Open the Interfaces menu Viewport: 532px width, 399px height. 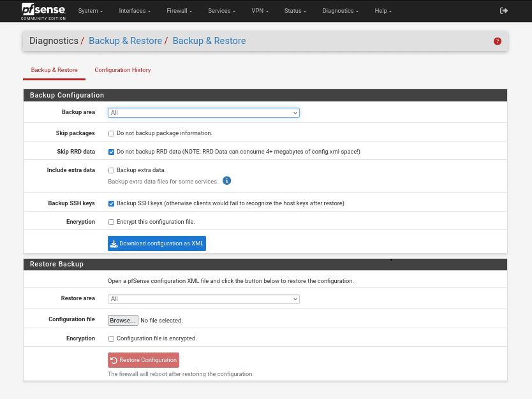coord(135,11)
